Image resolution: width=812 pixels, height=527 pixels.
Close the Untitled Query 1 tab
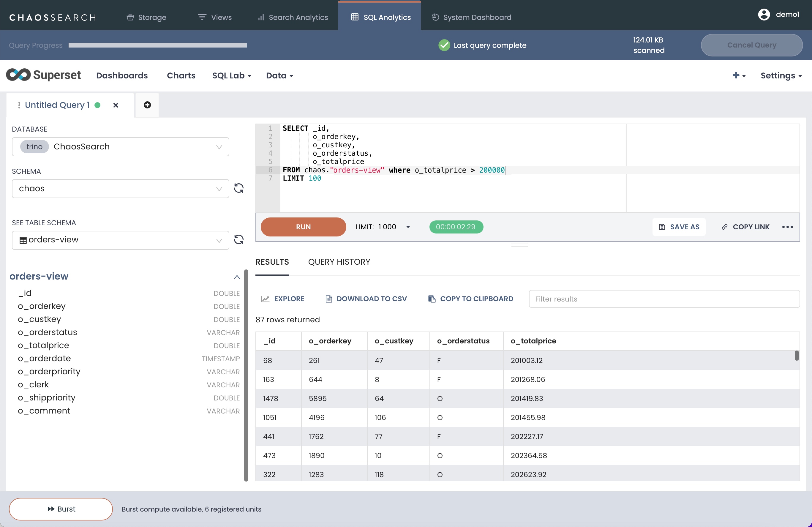(116, 105)
